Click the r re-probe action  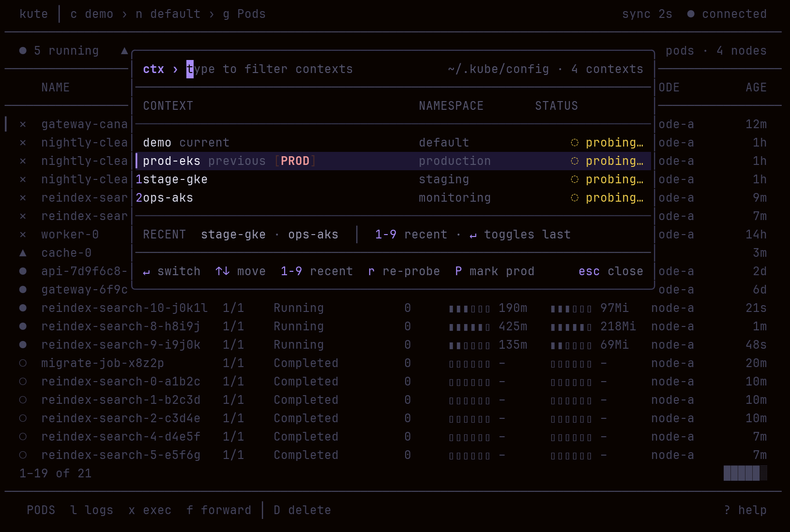click(x=404, y=271)
